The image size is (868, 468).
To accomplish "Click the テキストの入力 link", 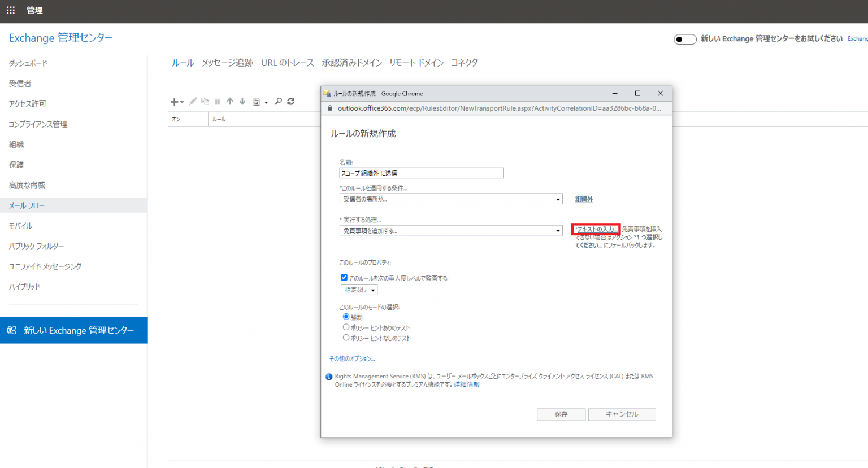I will (x=596, y=229).
